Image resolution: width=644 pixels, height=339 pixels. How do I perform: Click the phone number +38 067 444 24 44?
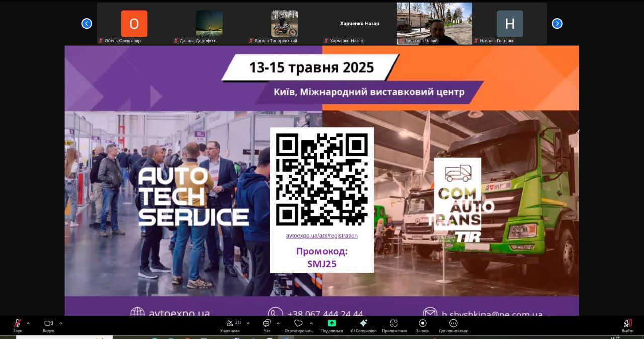[326, 313]
